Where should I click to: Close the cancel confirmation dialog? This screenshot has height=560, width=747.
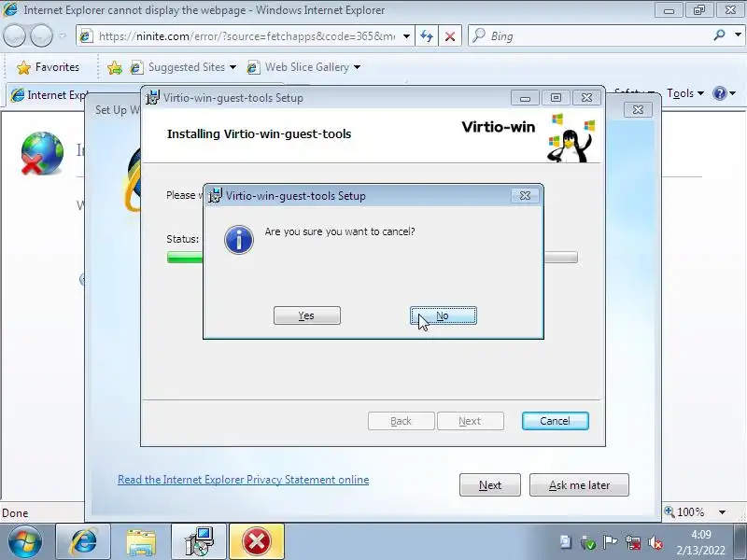[x=525, y=196]
